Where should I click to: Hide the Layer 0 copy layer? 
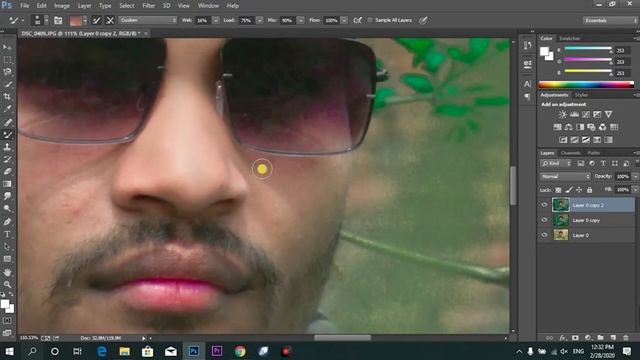(544, 220)
